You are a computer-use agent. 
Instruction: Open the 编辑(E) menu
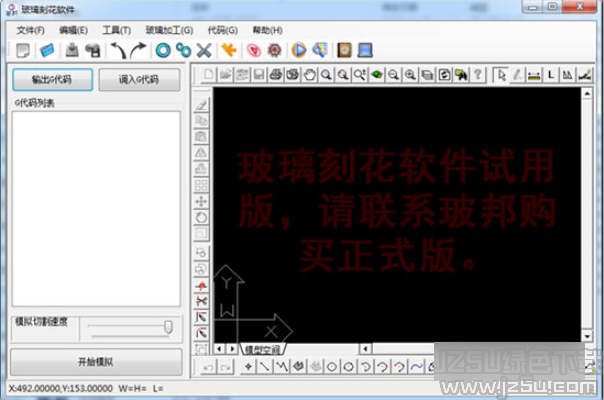point(73,30)
